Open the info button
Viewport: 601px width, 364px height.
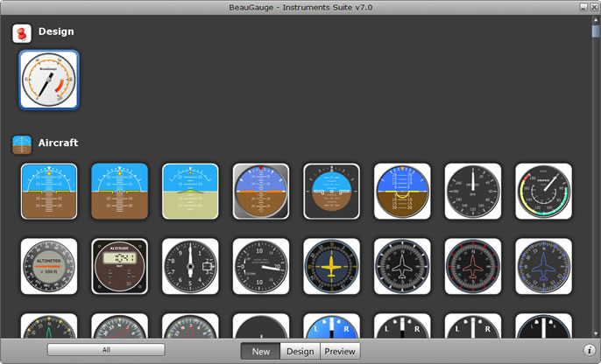click(x=589, y=350)
